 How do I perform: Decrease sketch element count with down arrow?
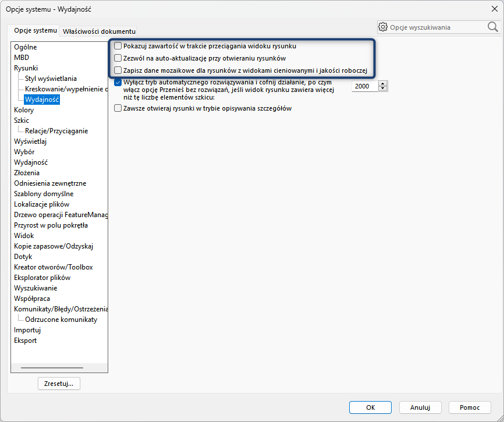point(382,88)
